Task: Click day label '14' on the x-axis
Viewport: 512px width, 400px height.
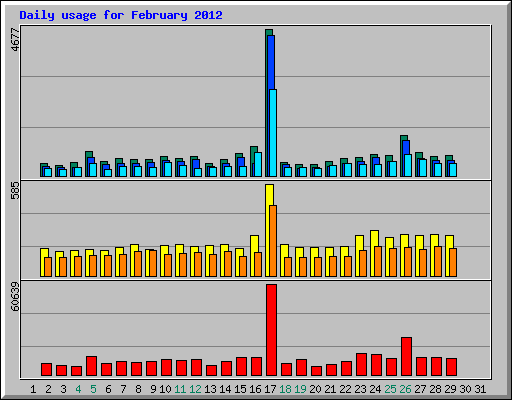Action: pos(225,389)
